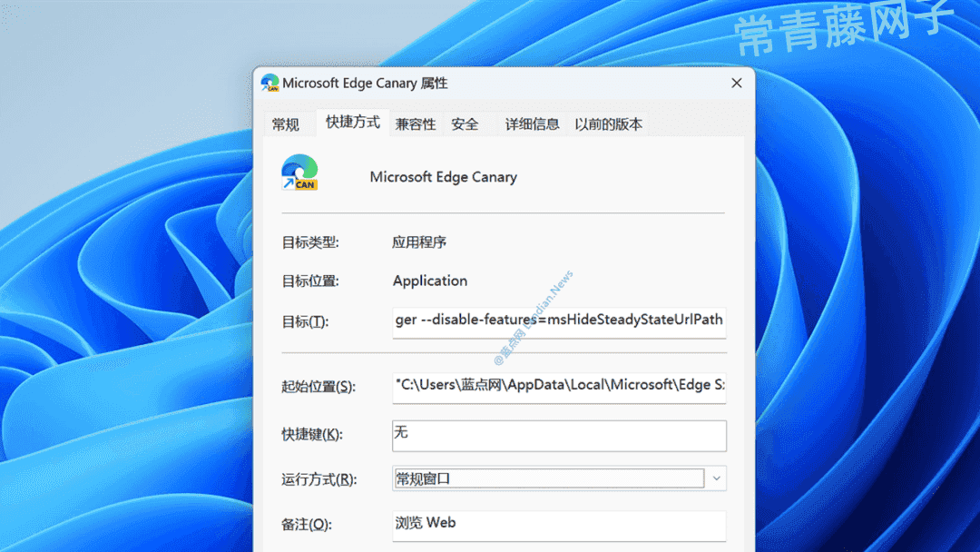Screen dimensions: 980x552
Task: Click the 应用程序 target type value
Action: 418,242
